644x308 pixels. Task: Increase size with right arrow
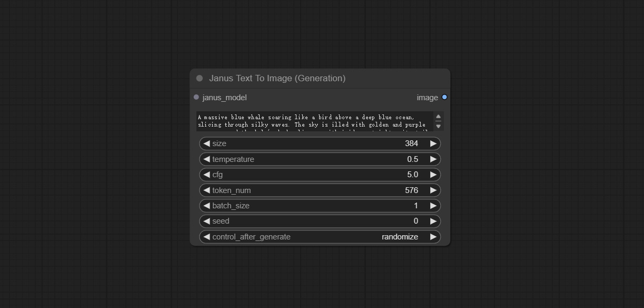[433, 143]
